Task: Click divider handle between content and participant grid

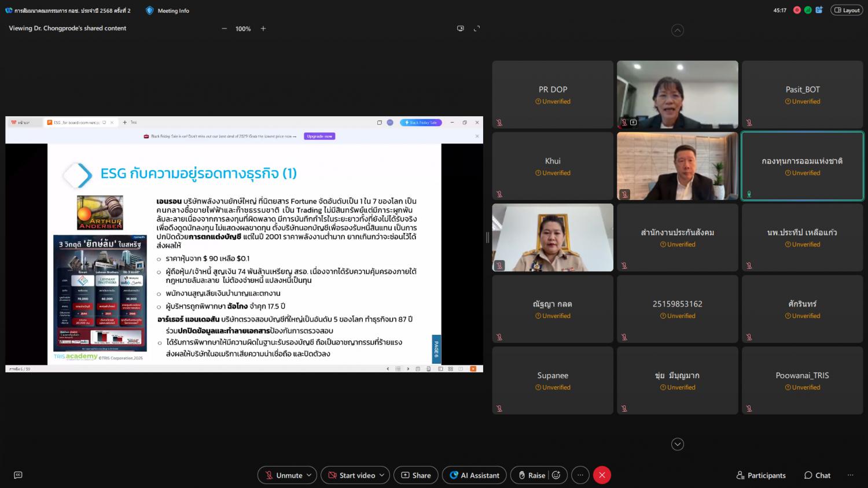Action: (x=487, y=238)
